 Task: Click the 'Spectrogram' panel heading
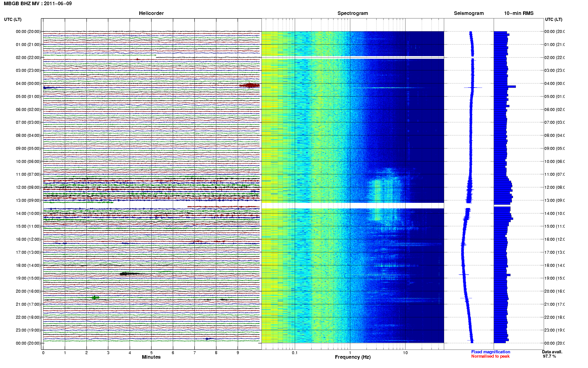pos(353,13)
